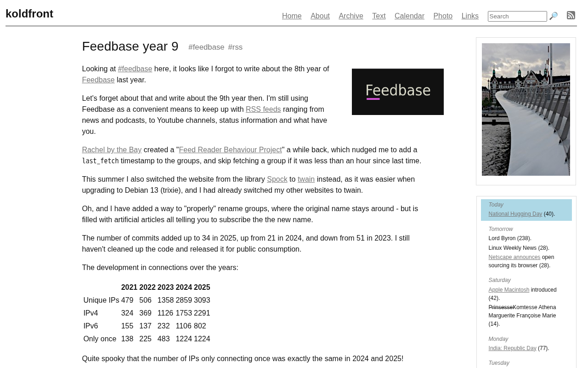The height and width of the screenshot is (368, 588).
Task: Open the #rss tag link
Action: pos(235,47)
